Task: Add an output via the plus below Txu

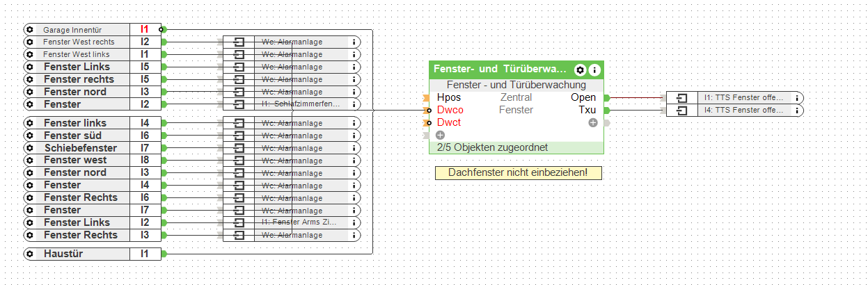Action: coord(593,123)
